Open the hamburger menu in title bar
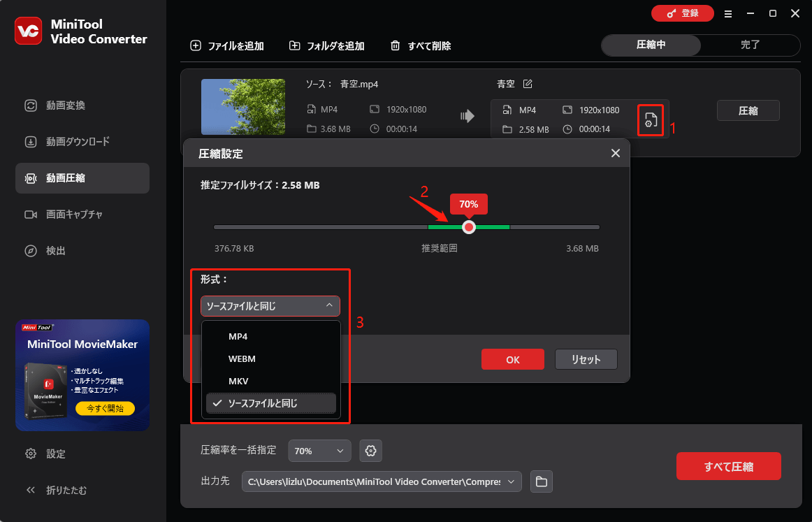812x522 pixels. [728, 14]
